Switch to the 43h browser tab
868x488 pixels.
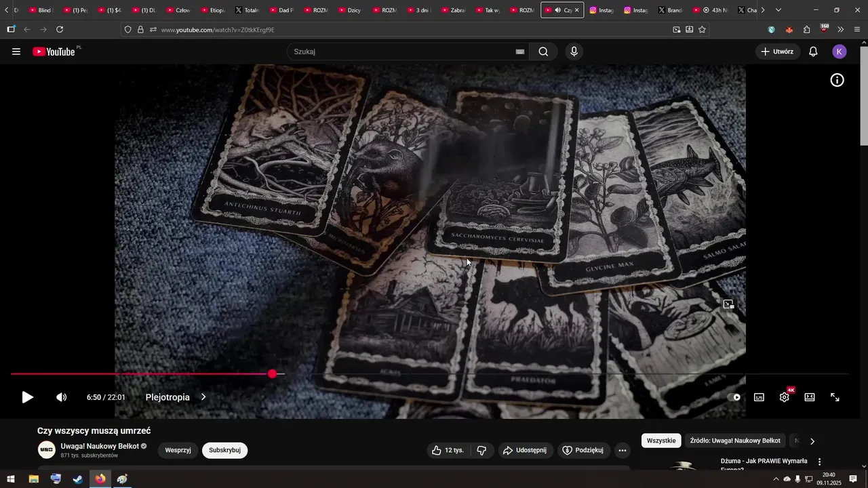point(711,10)
